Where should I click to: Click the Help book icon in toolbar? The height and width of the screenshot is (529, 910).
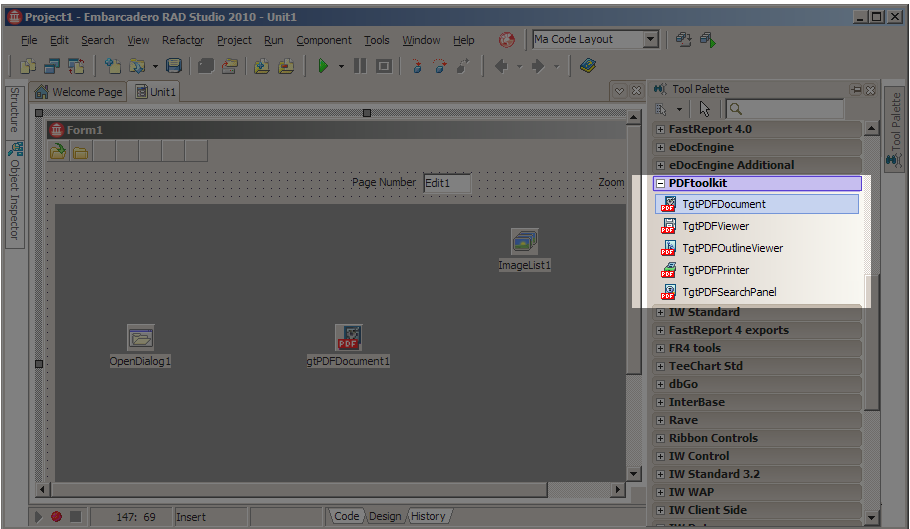coord(588,66)
